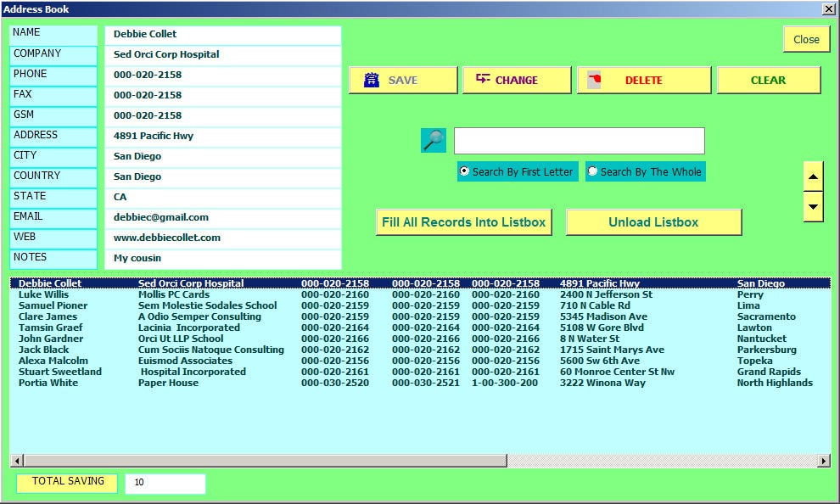
Task: Click the Change record icon
Action: 484,79
